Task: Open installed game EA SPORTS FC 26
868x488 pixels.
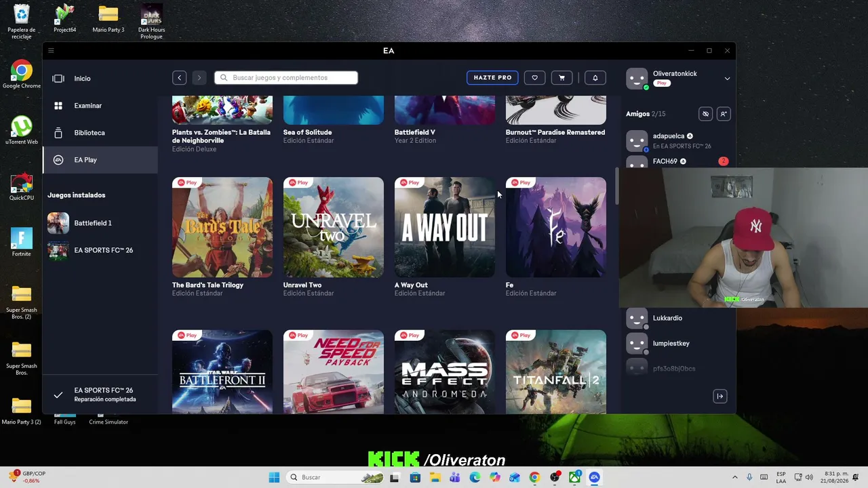Action: [x=100, y=250]
